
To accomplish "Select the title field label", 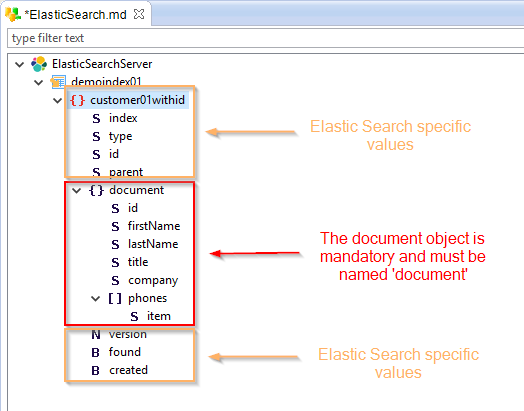I will tap(138, 262).
